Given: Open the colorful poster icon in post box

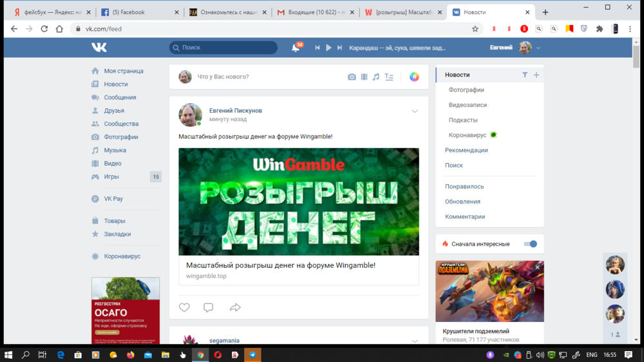Looking at the screenshot, I should 414,77.
